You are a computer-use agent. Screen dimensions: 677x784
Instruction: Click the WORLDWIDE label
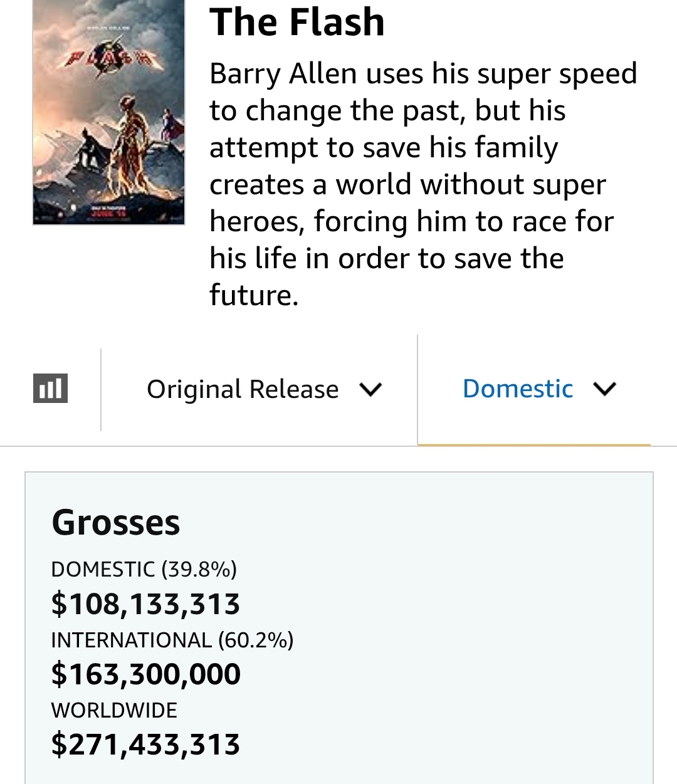coord(114,710)
